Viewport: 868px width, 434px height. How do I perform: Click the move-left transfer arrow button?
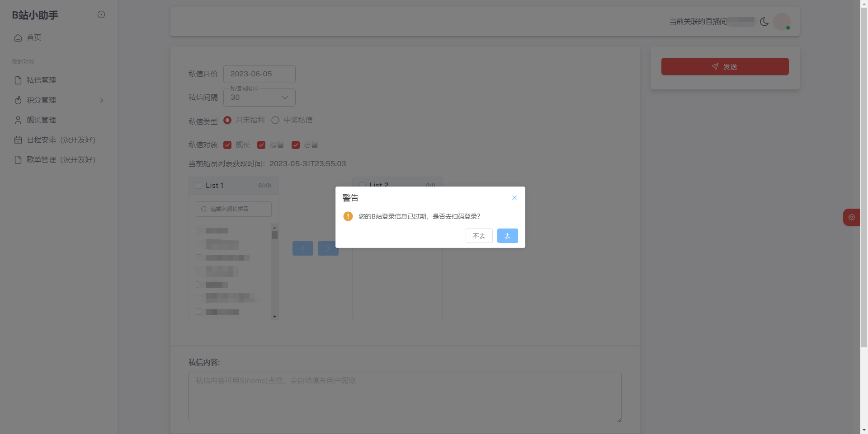[303, 248]
